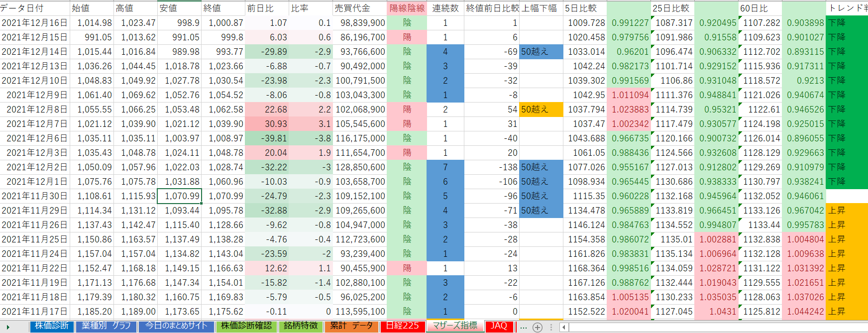Select the 始値 header cell
This screenshot has height=333, width=868.
(x=92, y=8)
